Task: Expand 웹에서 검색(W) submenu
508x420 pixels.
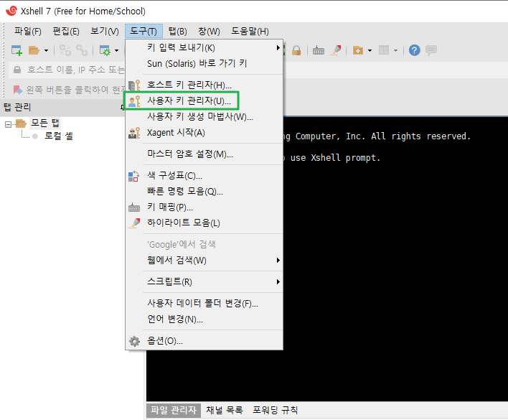Action: (204, 260)
